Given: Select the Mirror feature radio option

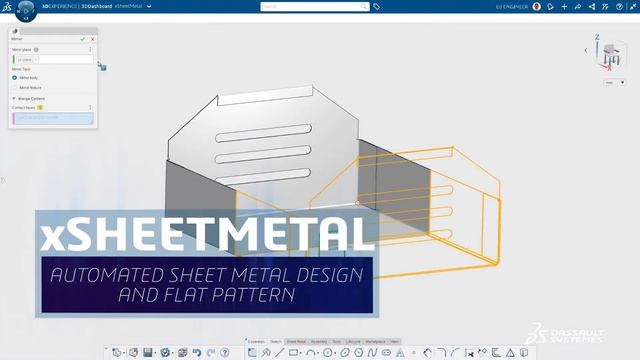Looking at the screenshot, I should coord(15,88).
